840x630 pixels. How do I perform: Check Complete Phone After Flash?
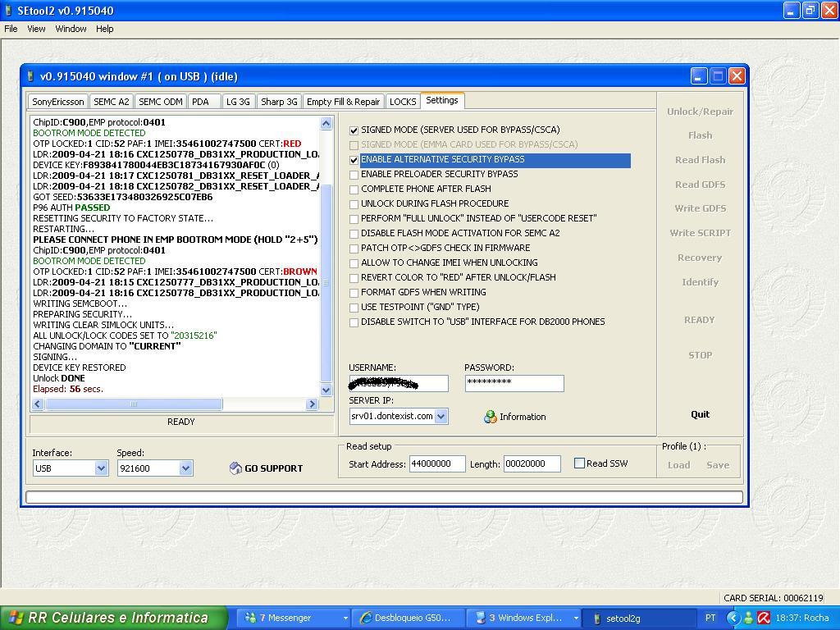click(x=354, y=189)
